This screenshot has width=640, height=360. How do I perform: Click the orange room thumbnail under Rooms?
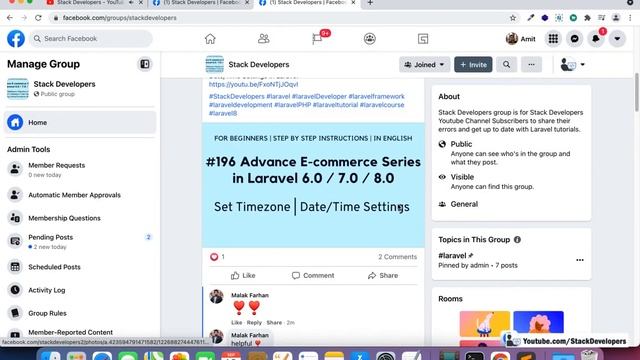tap(484, 324)
